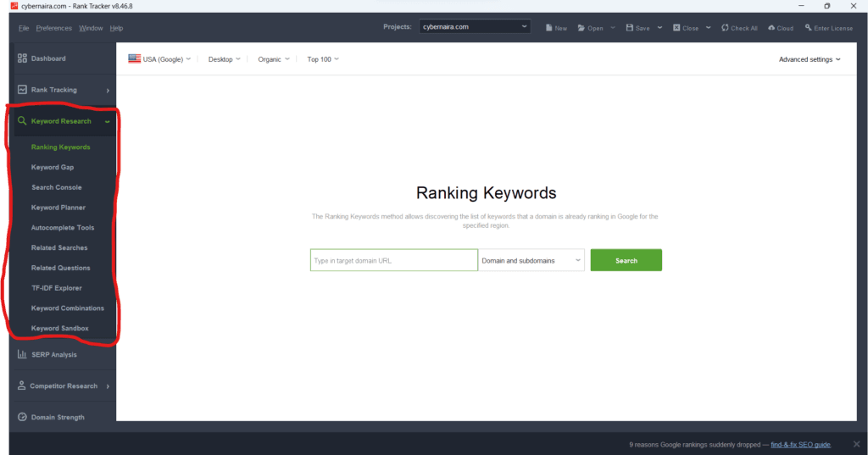
Task: Open the Desktop device dropdown
Action: [224, 59]
